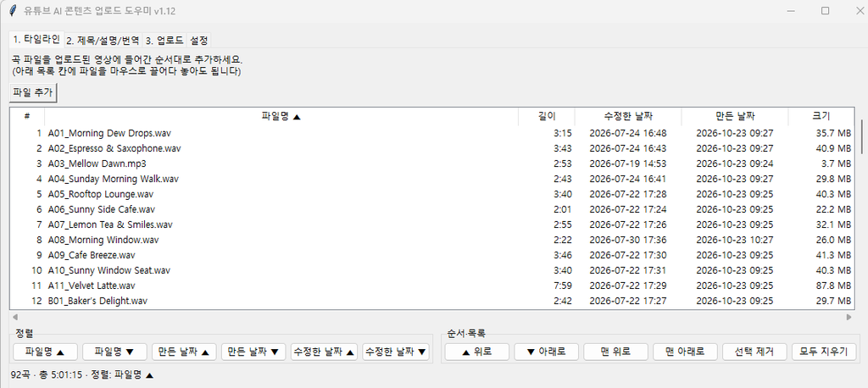Move selection down with ▼ 아래로
This screenshot has width=868, height=388.
click(x=547, y=352)
